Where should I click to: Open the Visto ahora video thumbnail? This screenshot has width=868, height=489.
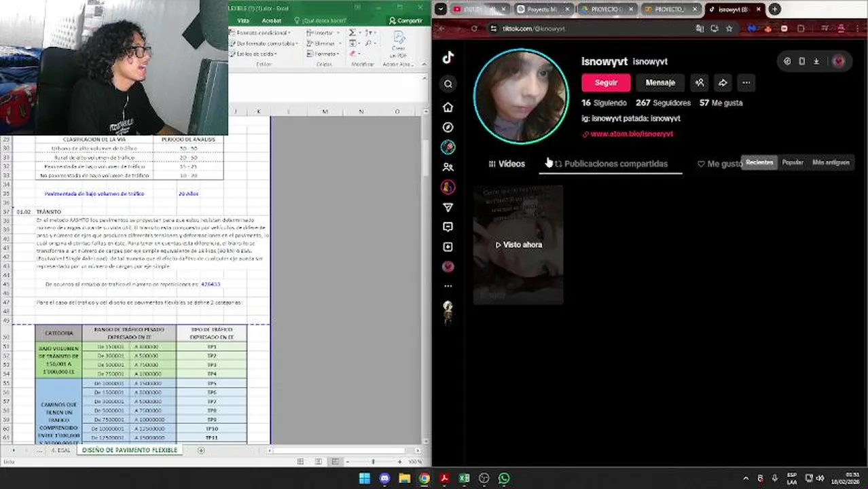pos(518,244)
